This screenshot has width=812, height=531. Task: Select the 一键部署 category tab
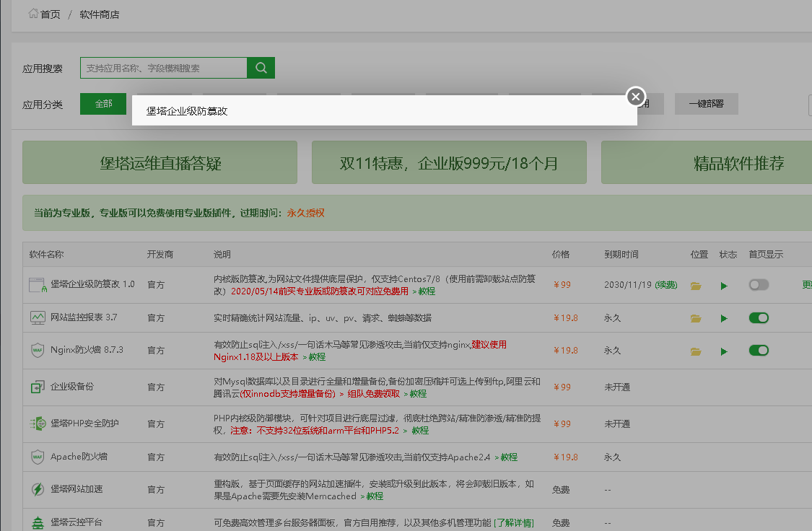click(706, 103)
